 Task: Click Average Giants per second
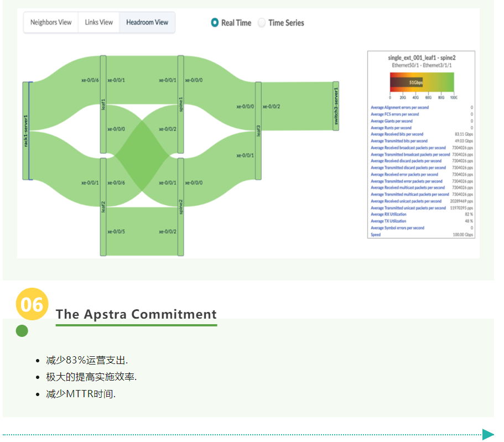392,121
